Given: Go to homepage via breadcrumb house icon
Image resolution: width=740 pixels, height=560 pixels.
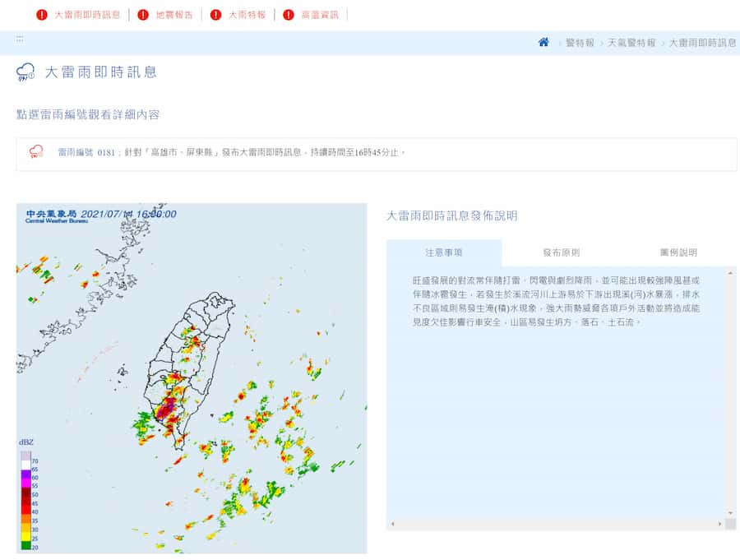Looking at the screenshot, I should (543, 43).
